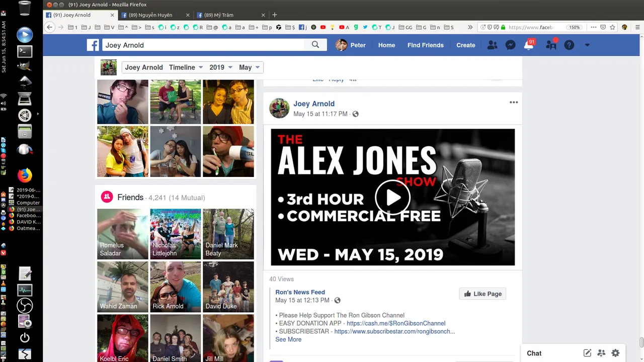The width and height of the screenshot is (644, 362).
Task: Close the Mỹ Trâm tab
Action: [264, 15]
